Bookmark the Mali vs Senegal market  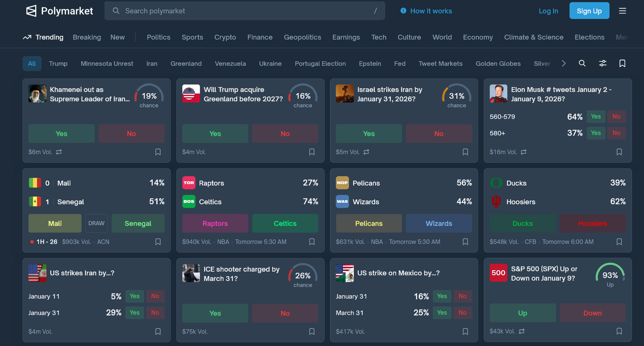[158, 242]
